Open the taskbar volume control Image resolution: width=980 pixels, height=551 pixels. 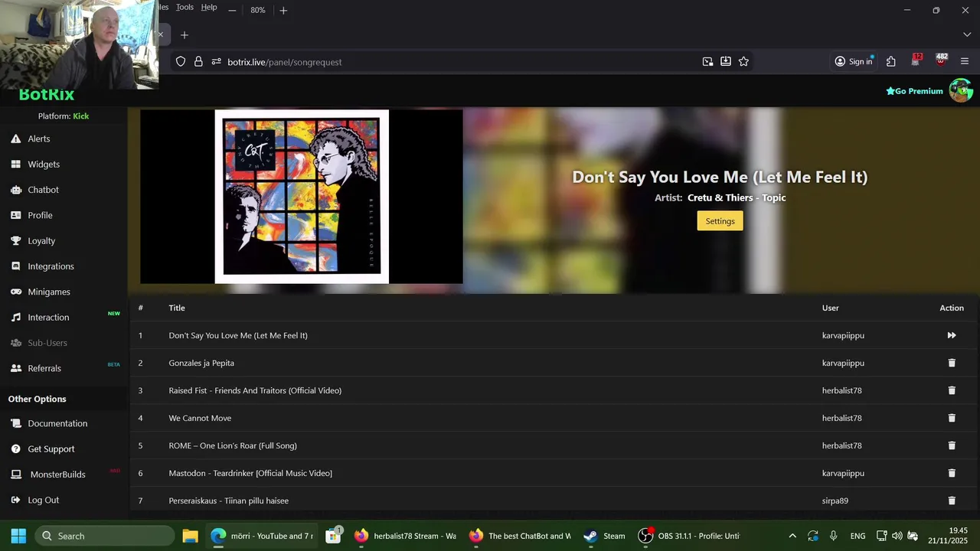(897, 536)
